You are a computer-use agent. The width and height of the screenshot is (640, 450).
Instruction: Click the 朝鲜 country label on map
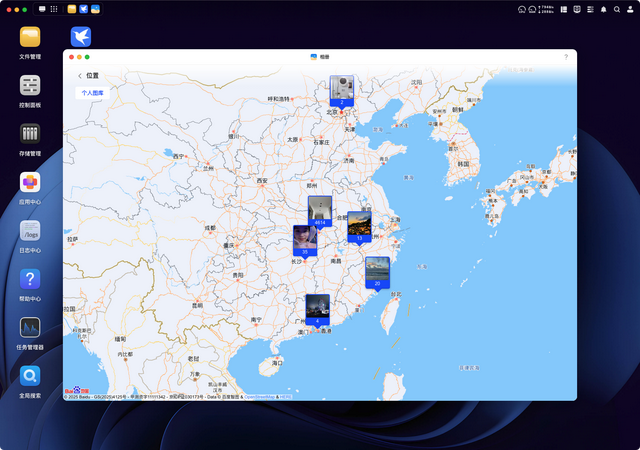pyautogui.click(x=458, y=109)
